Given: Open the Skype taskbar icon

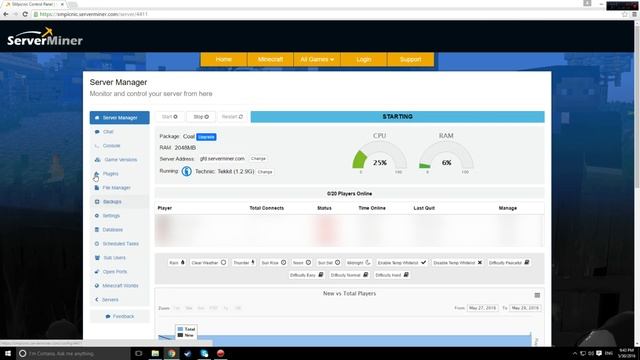Looking at the screenshot, I should click(x=204, y=353).
